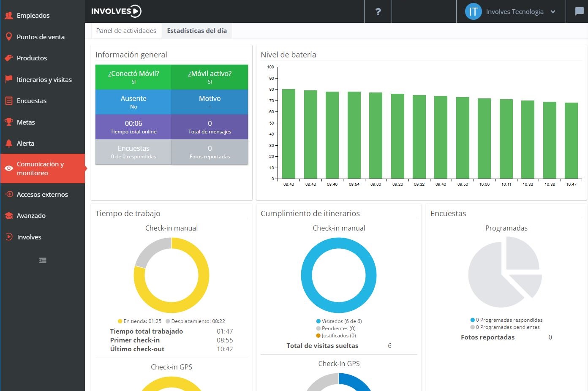
Task: Click the Último check-out value 10:42
Action: (x=225, y=349)
